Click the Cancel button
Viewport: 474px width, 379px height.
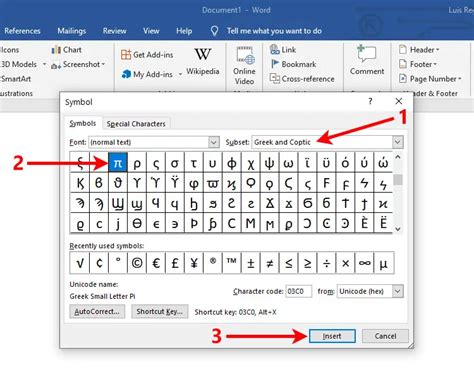point(385,336)
